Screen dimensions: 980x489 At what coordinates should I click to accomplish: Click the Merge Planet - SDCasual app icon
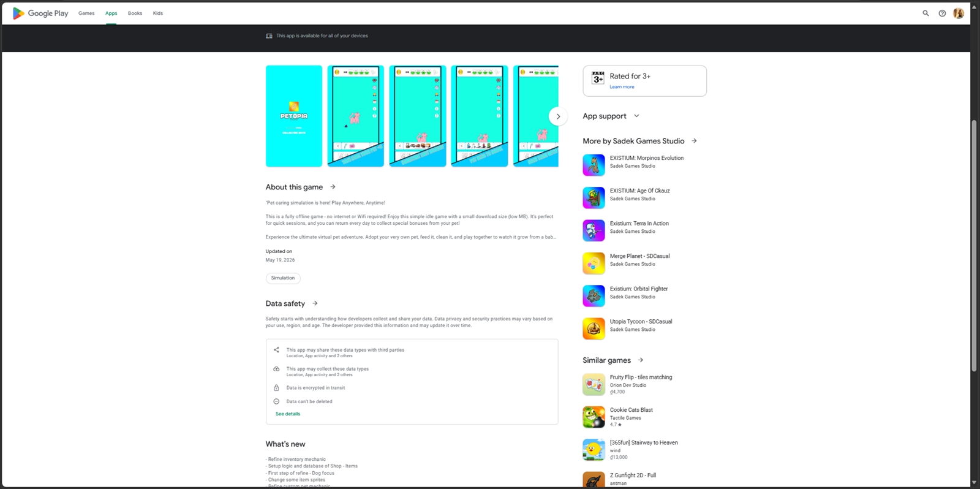[594, 263]
